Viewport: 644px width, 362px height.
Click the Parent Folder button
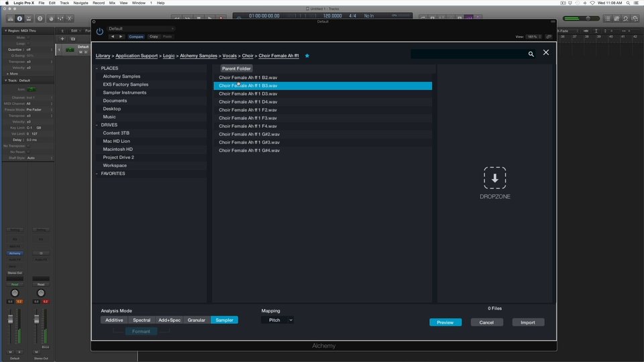tap(236, 68)
